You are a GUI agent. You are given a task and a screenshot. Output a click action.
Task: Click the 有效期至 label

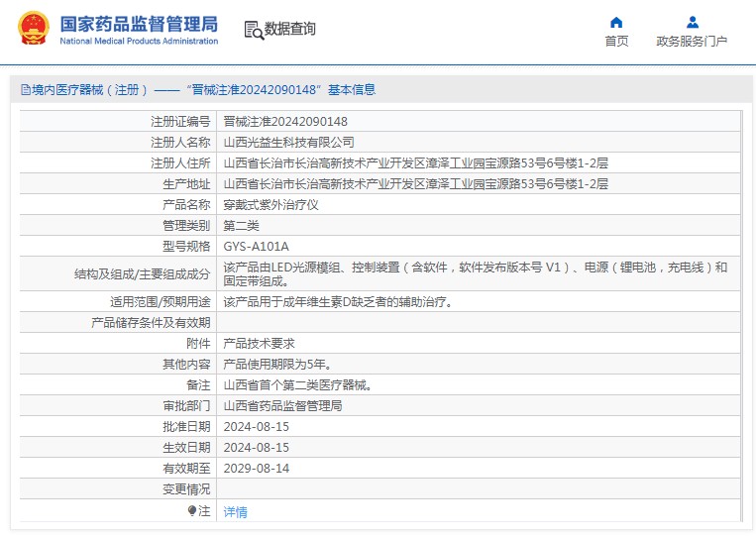pyautogui.click(x=186, y=468)
